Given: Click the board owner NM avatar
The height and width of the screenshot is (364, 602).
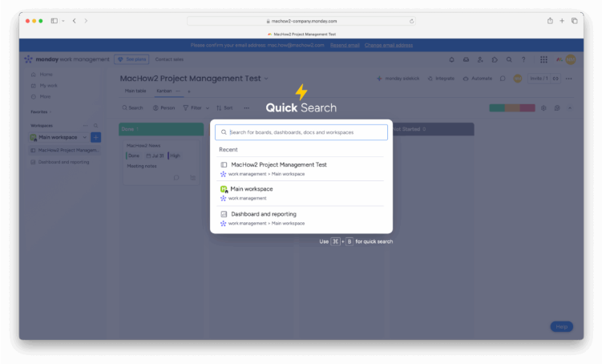Looking at the screenshot, I should coord(518,79).
